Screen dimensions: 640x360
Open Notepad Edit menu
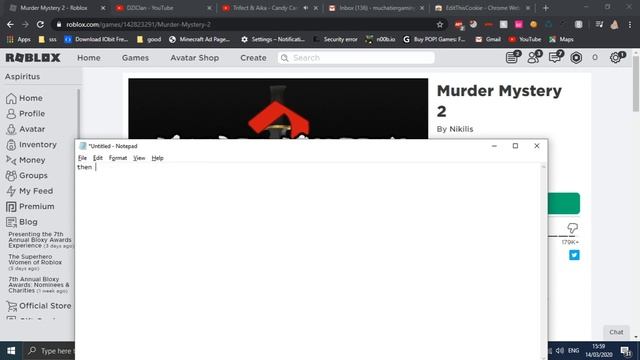pos(98,158)
